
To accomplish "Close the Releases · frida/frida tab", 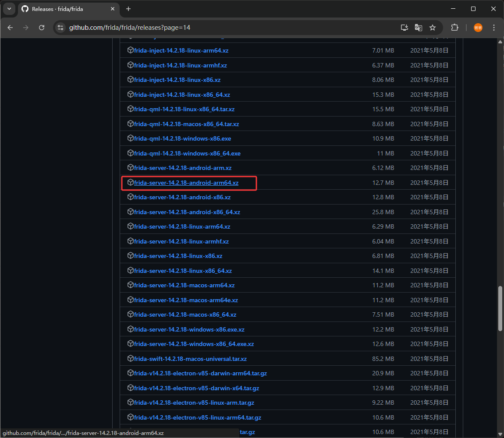I will (x=113, y=9).
